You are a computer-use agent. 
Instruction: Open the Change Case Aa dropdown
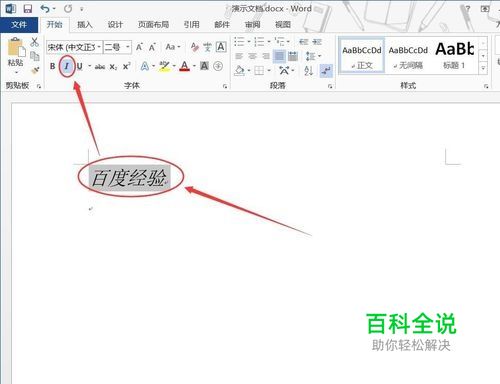pos(173,47)
